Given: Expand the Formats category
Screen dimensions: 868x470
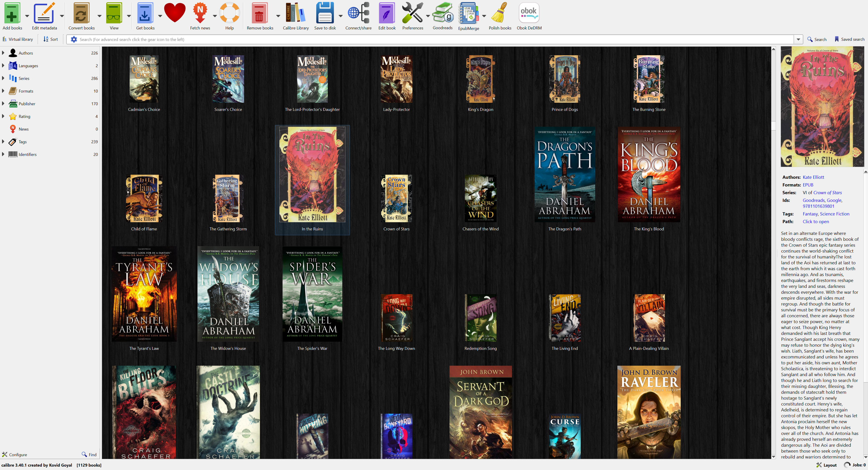Looking at the screenshot, I should click(x=3, y=91).
